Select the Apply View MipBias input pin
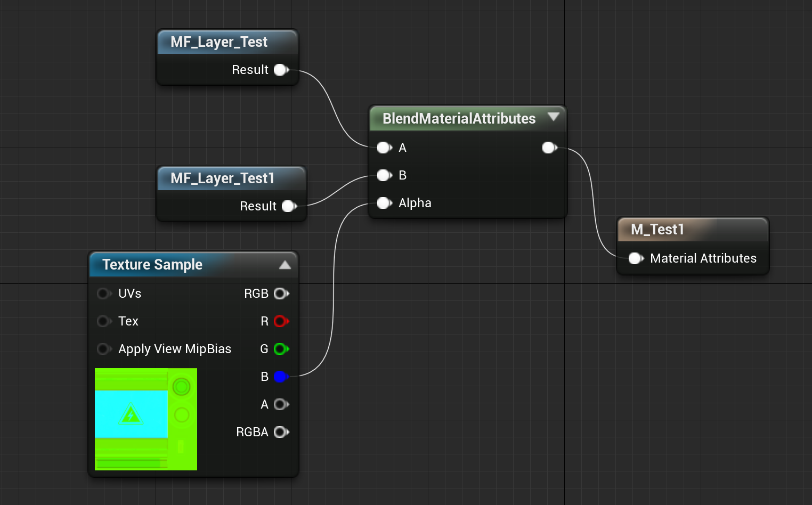The height and width of the screenshot is (505, 812). [x=104, y=349]
